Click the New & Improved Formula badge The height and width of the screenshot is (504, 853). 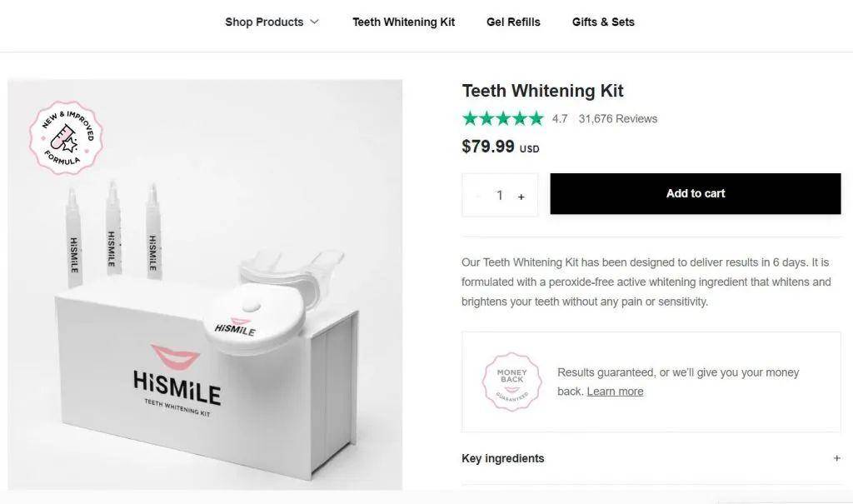coord(66,137)
